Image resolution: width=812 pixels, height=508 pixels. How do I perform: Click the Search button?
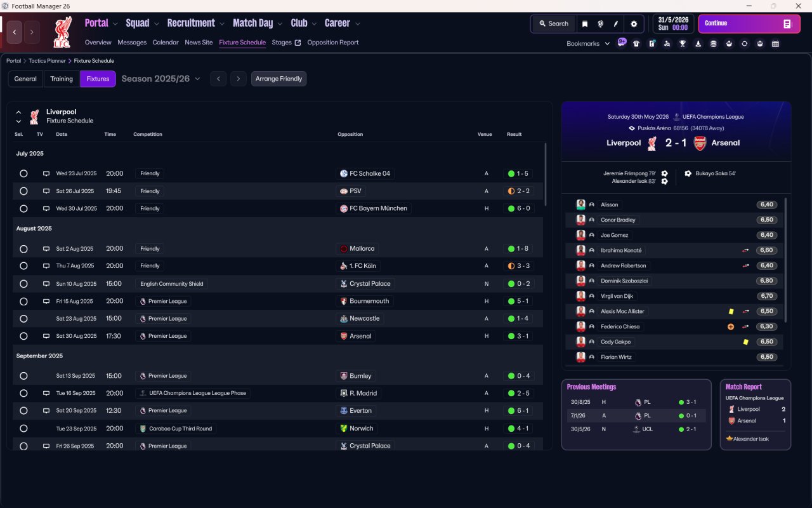553,23
